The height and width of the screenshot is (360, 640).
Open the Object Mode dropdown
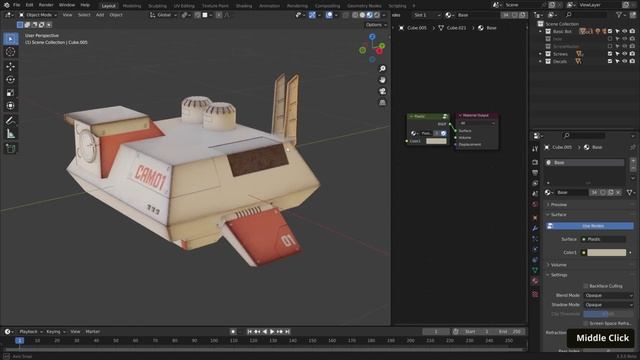[38, 15]
